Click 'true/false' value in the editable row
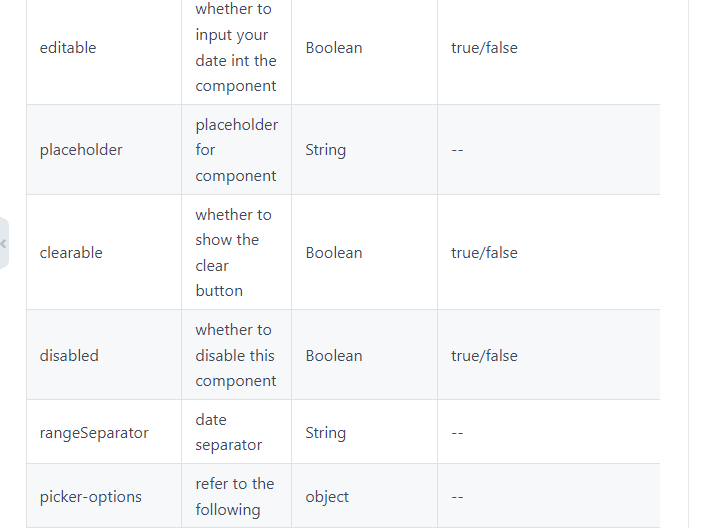This screenshot has width=706, height=528. click(x=484, y=48)
